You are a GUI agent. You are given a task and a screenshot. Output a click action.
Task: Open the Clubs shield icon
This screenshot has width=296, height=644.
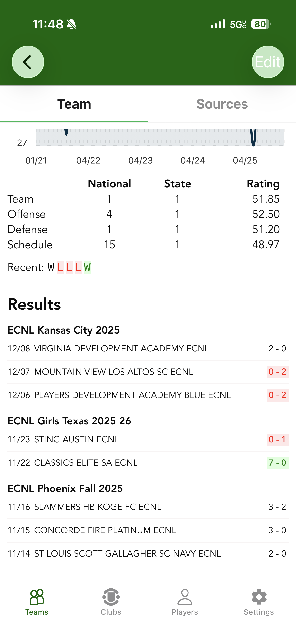click(x=111, y=597)
